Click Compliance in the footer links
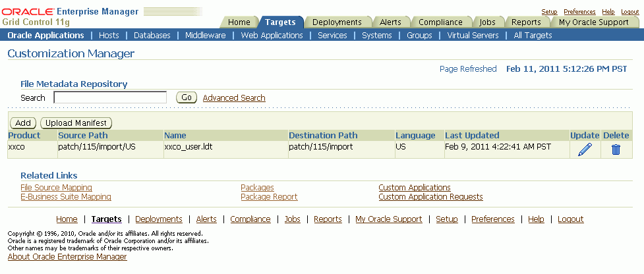Viewport: 644px width, 274px height. (250, 219)
